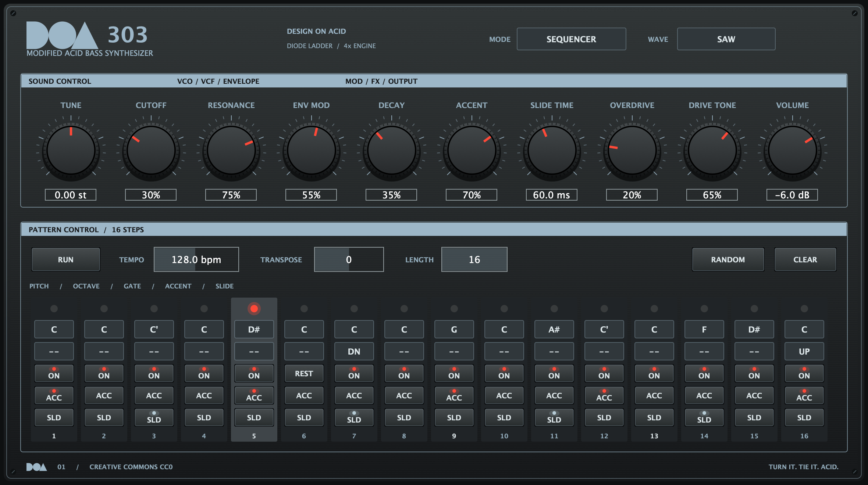Click the Cutoff knob
This screenshot has height=485, width=868.
point(151,150)
